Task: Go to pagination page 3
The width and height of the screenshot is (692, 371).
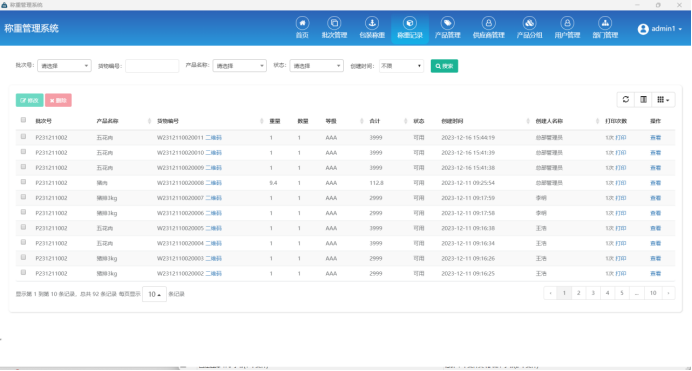Action: [x=593, y=293]
